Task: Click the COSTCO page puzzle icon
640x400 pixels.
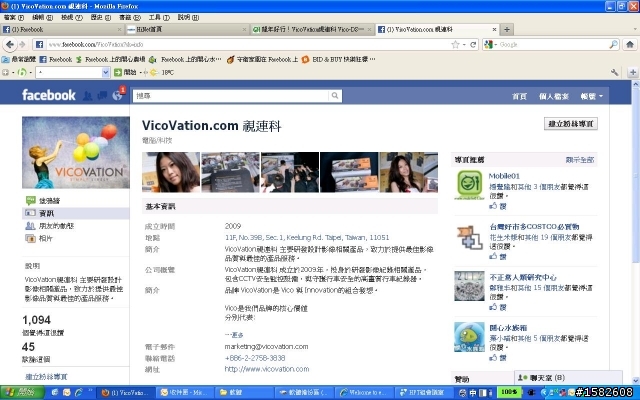Action: tap(469, 236)
